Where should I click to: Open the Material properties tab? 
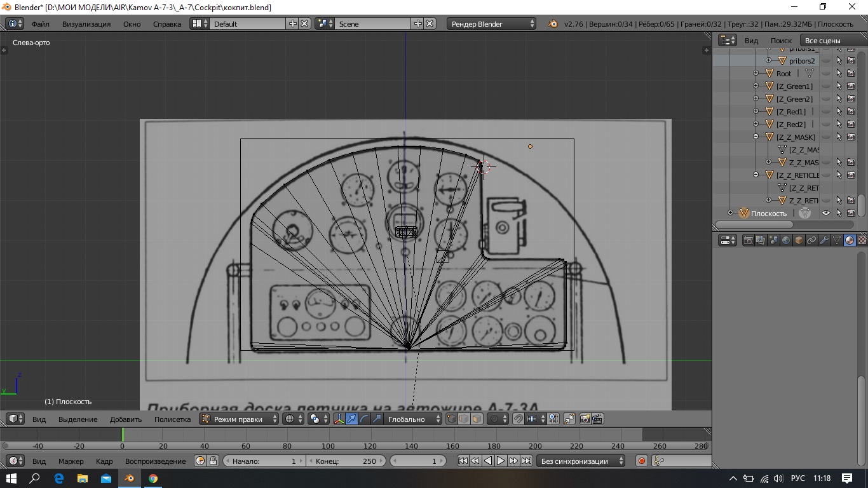click(x=850, y=240)
